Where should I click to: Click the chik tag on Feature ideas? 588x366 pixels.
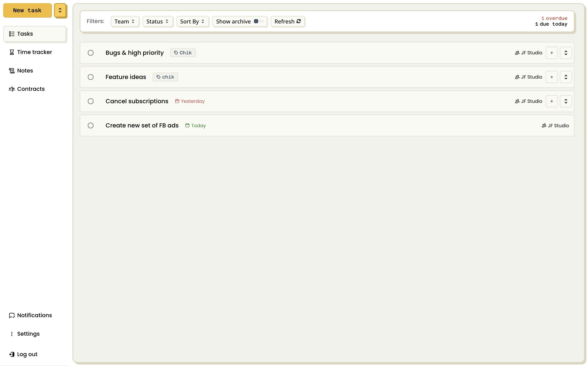coord(165,77)
